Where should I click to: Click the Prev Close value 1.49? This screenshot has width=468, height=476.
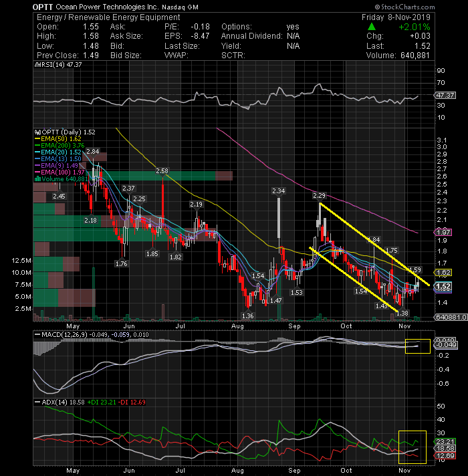click(x=91, y=55)
